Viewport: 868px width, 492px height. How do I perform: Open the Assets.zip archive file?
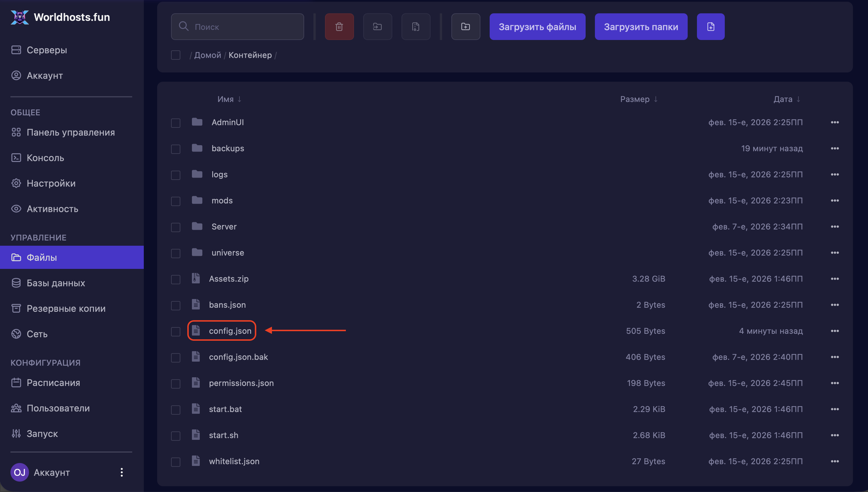click(x=228, y=279)
